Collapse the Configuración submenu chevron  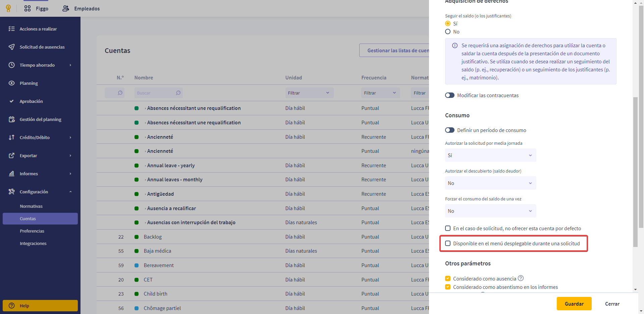70,192
